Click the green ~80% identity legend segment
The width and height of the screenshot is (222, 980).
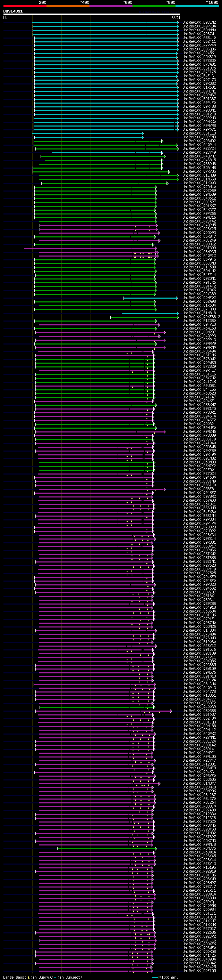tap(154, 6)
